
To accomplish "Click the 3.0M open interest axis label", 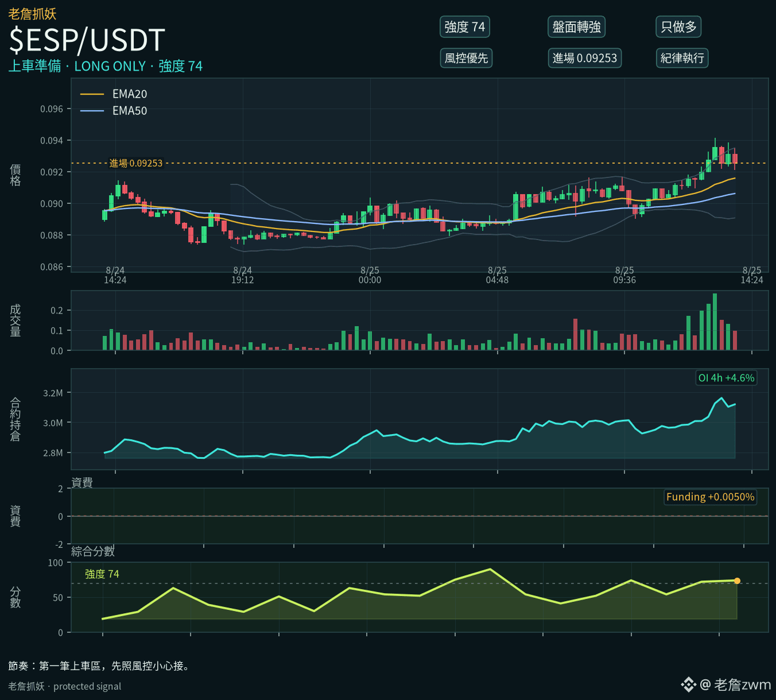I will pyautogui.click(x=53, y=423).
